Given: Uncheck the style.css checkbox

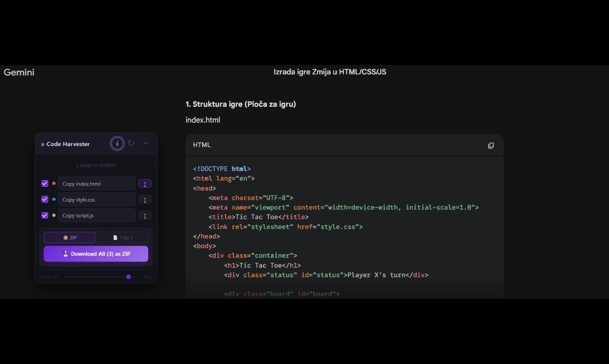Looking at the screenshot, I should coord(44,199).
